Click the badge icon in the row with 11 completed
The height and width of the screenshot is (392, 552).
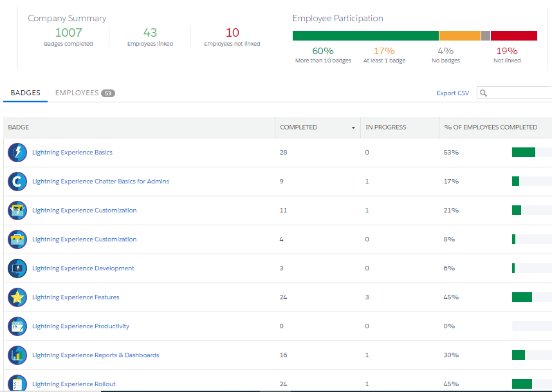pos(17,210)
